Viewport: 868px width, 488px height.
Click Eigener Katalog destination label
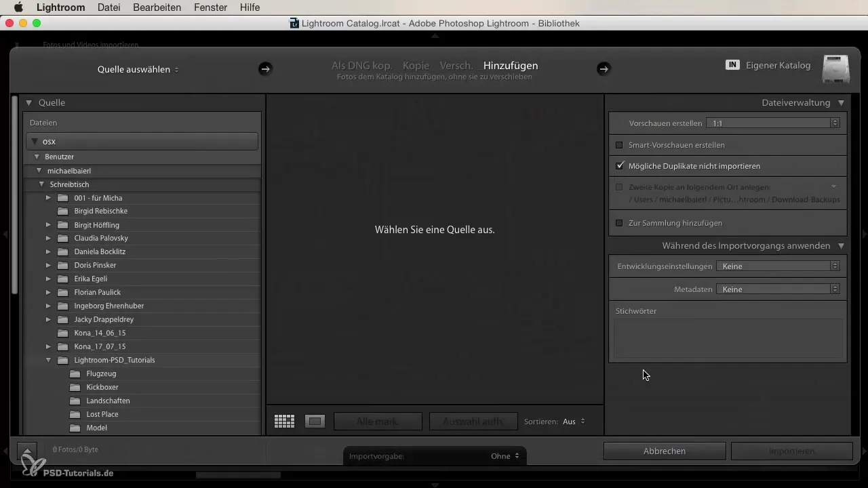point(778,65)
